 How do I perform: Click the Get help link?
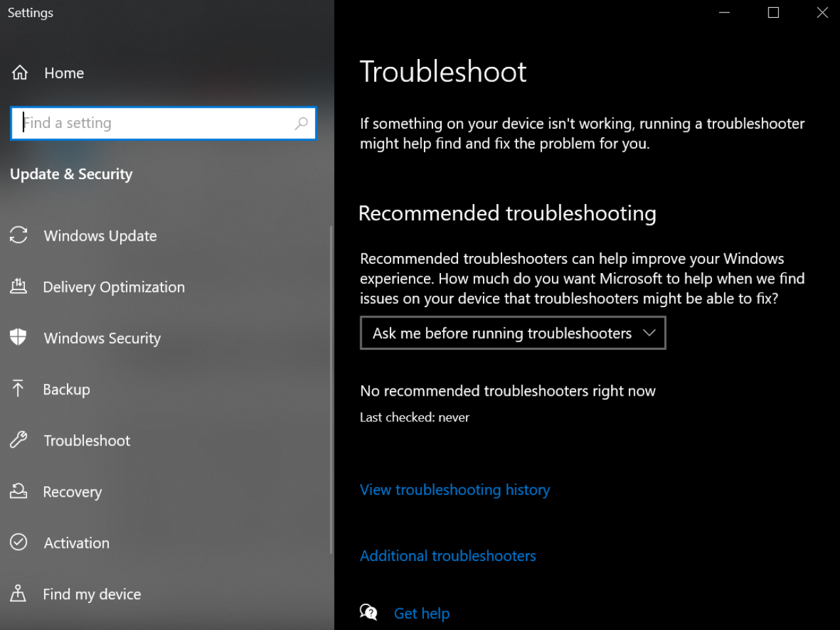coord(421,613)
